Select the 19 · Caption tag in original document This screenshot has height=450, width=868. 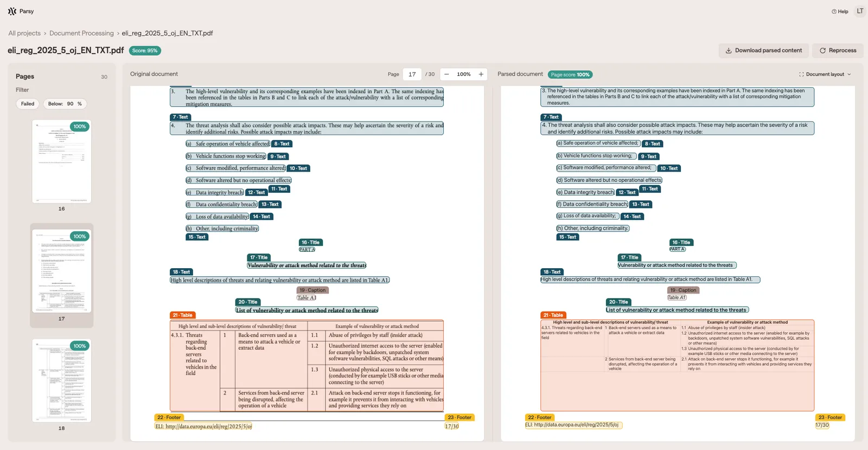coord(312,290)
